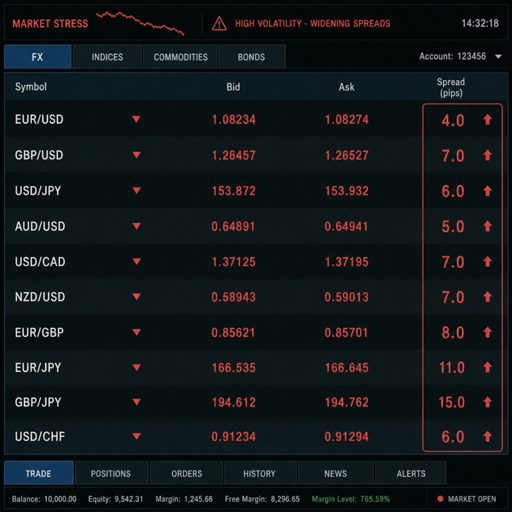Screen dimensions: 512x512
Task: Click the Symbol column header
Action: (31, 87)
